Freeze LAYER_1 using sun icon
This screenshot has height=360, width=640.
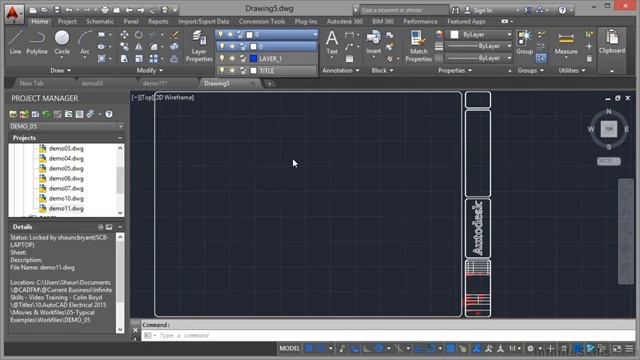[232, 59]
